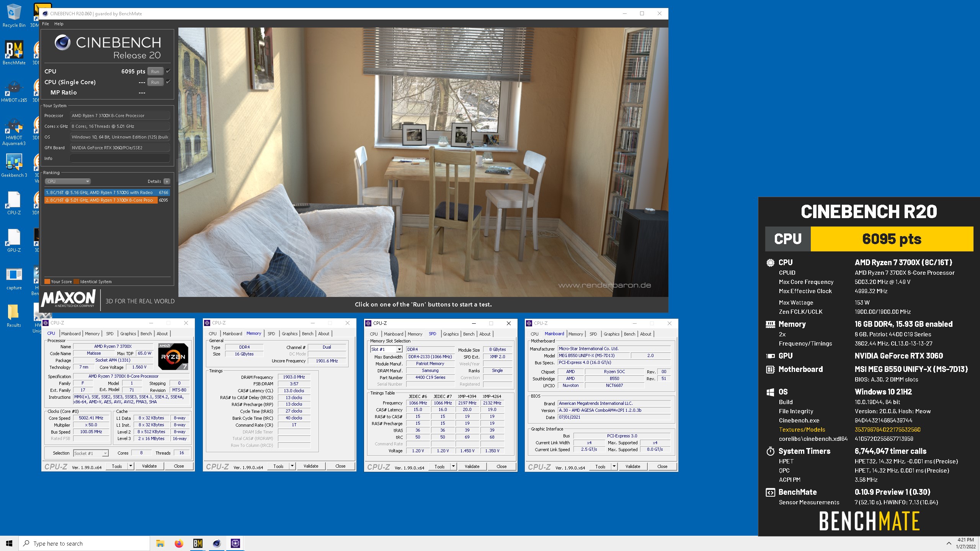The height and width of the screenshot is (551, 980).
Task: Click Memory icon in BenchMate panel
Action: pyautogui.click(x=770, y=324)
